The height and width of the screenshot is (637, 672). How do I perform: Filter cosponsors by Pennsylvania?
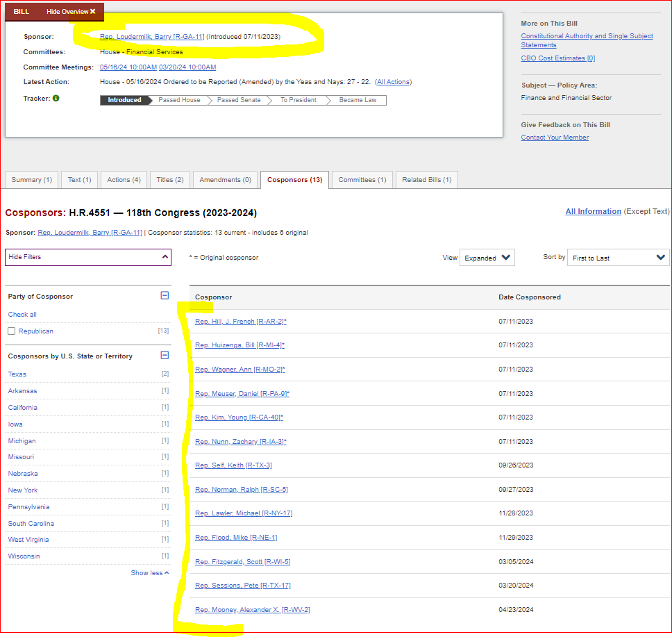coord(28,507)
